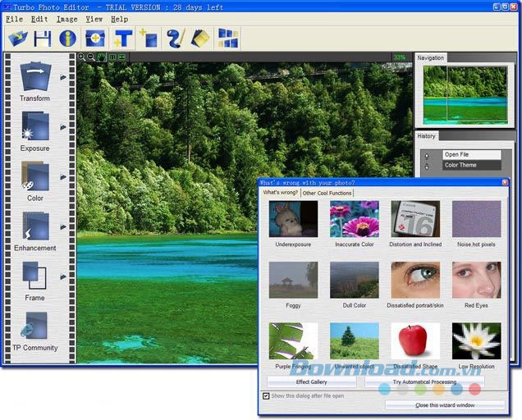
Task: Open the TP Community icon
Action: click(x=34, y=326)
